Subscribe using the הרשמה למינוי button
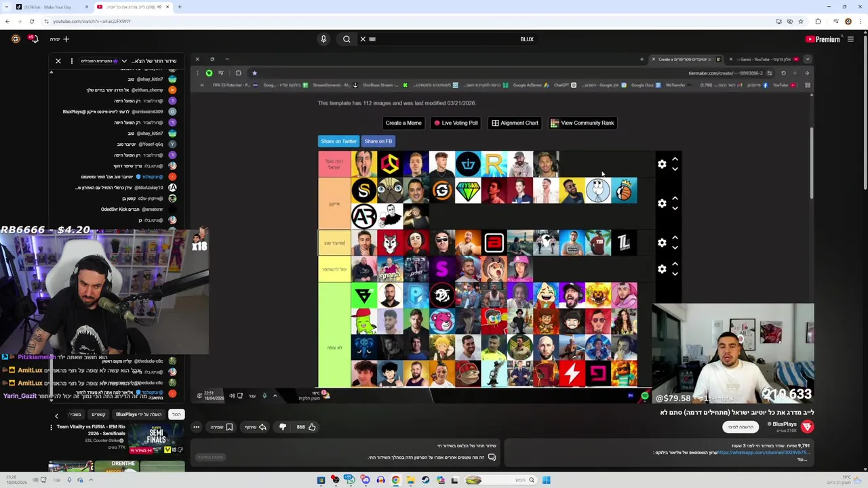Image resolution: width=868 pixels, height=488 pixels. click(740, 427)
